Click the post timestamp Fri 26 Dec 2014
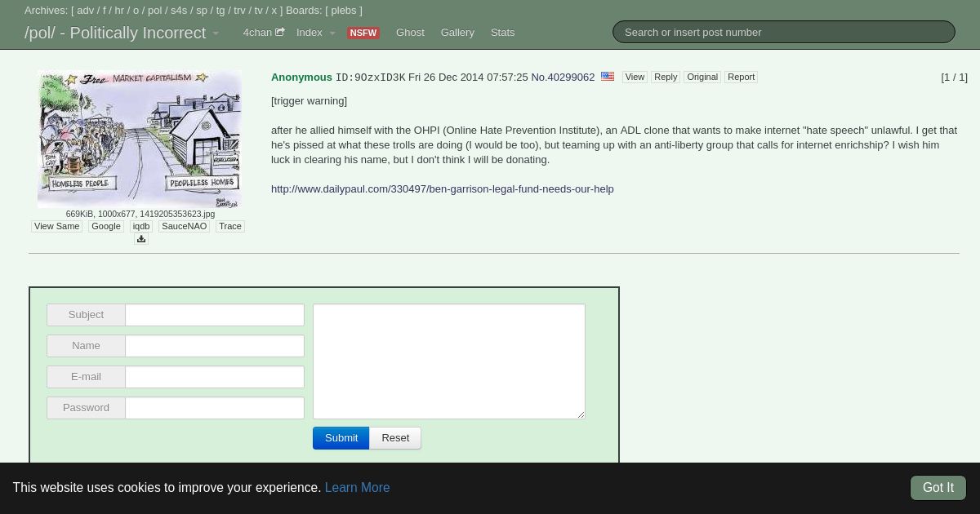The height and width of the screenshot is (514, 980). point(468,78)
